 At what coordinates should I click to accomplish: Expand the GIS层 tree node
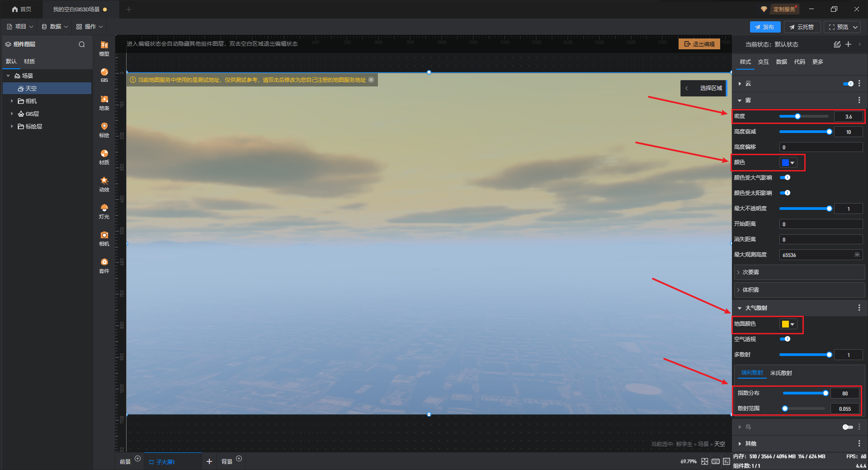click(12, 114)
